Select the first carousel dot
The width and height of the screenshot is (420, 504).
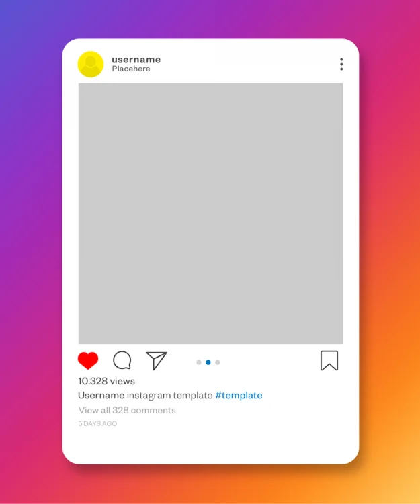[199, 362]
